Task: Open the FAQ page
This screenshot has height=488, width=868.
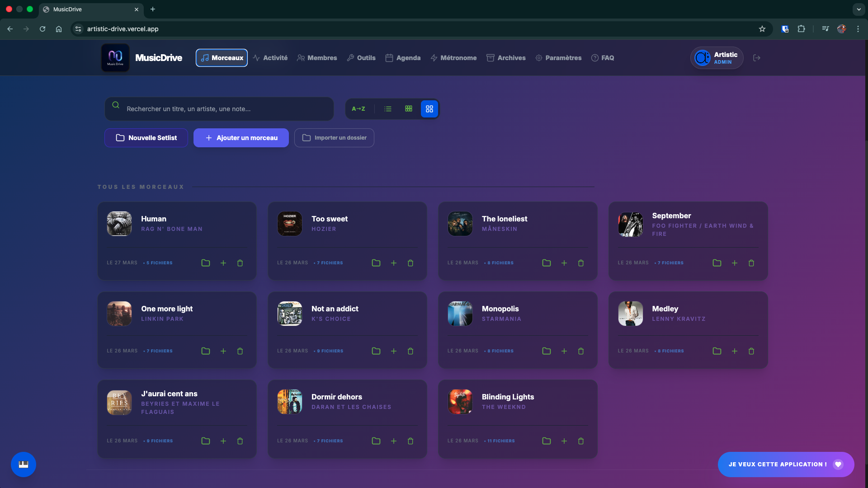Action: click(603, 58)
